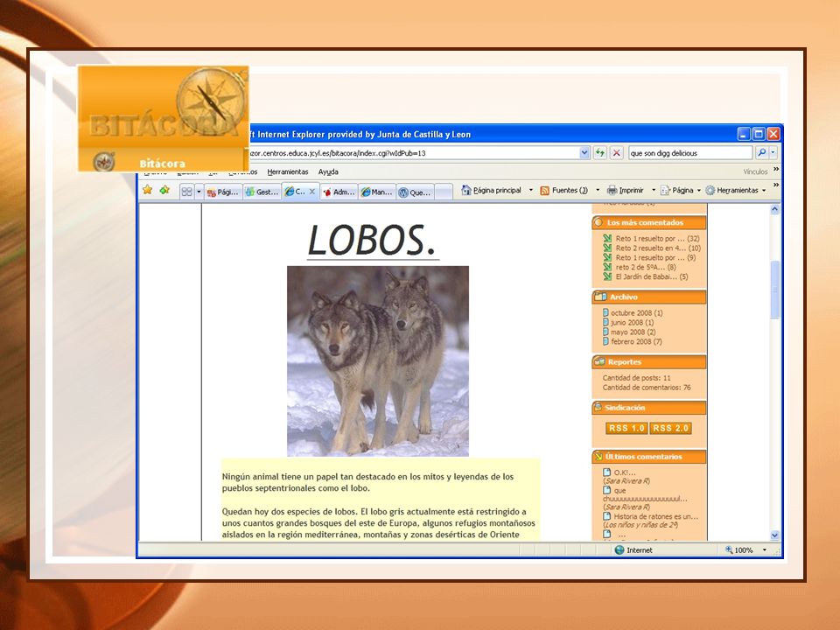Click the Stop red X icon
This screenshot has width=840, height=630.
pyautogui.click(x=617, y=153)
